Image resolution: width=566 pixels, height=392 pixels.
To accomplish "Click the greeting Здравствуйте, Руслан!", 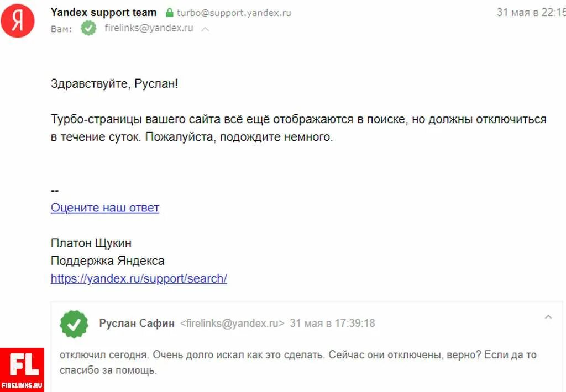I will [x=114, y=84].
